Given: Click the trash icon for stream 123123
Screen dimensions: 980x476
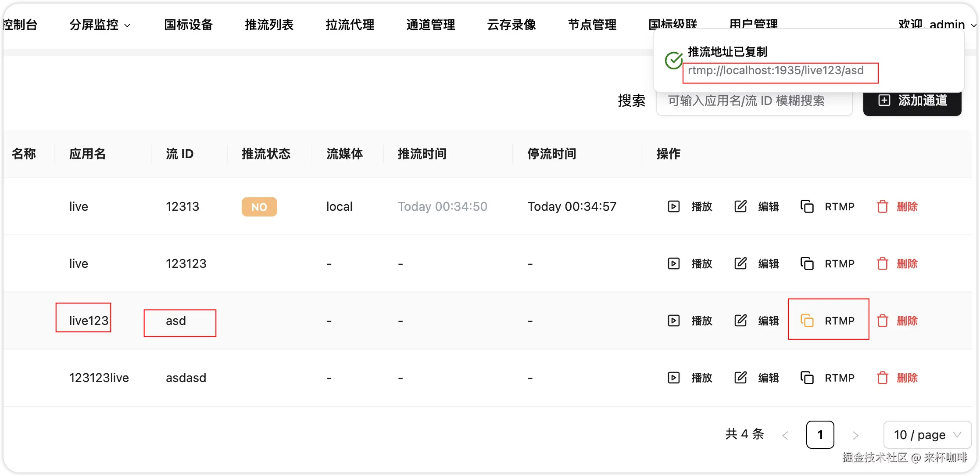Looking at the screenshot, I should [882, 263].
